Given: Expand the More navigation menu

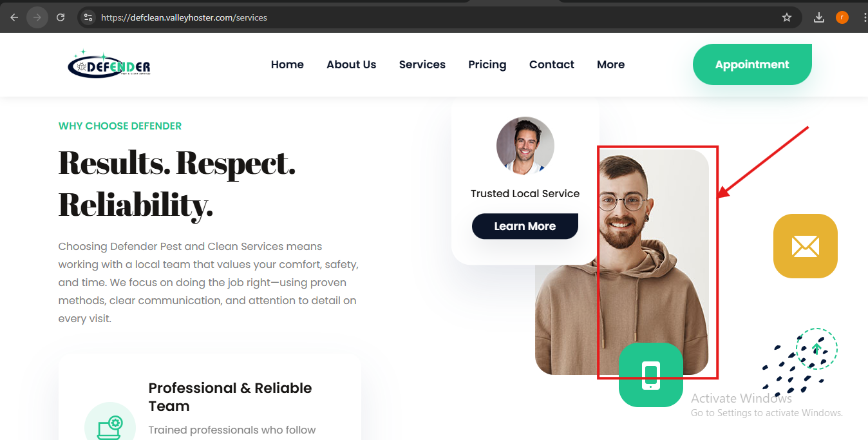Looking at the screenshot, I should coord(610,64).
